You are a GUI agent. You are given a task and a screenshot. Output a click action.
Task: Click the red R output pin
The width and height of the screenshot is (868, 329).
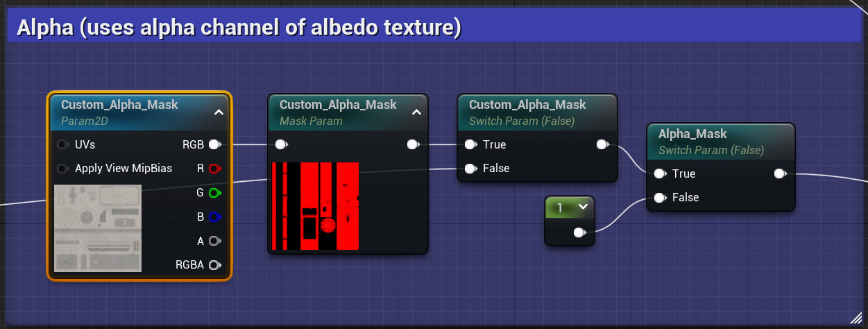(x=214, y=168)
